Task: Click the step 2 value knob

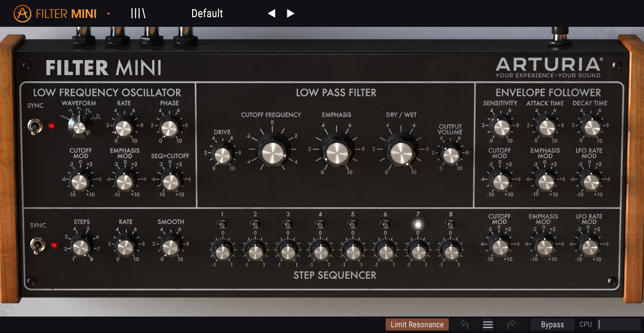Action: 255,252
